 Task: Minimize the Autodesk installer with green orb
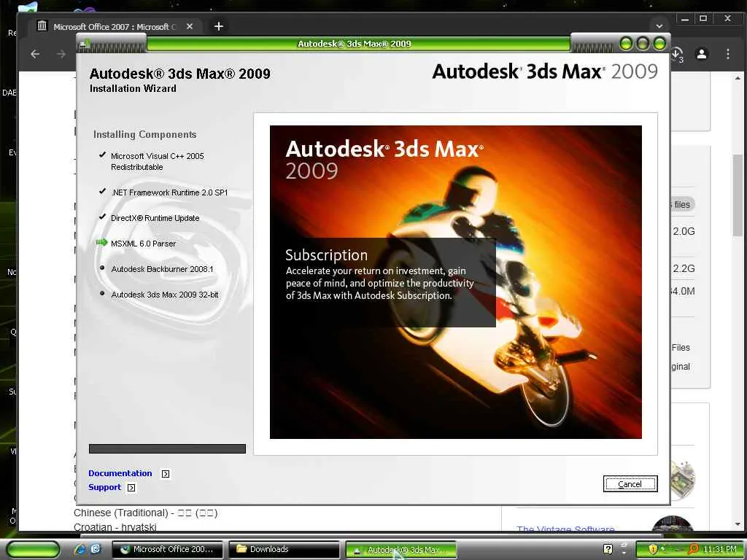coord(626,44)
